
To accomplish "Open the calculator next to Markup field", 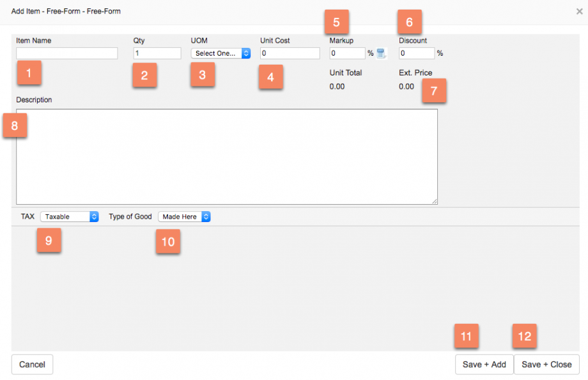I will point(382,53).
